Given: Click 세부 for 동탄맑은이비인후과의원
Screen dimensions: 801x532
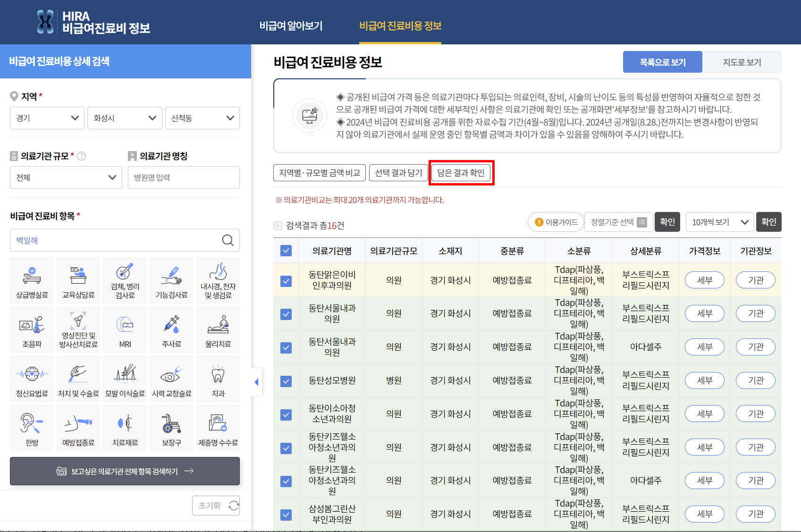Looking at the screenshot, I should pyautogui.click(x=704, y=279).
